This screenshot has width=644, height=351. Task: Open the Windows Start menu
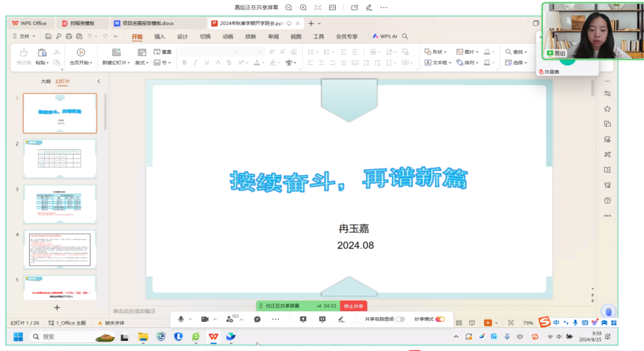(x=18, y=336)
